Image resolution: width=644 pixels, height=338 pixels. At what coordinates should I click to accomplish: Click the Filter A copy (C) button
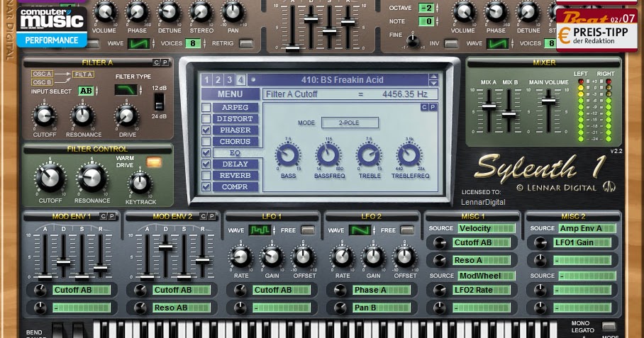coord(156,62)
